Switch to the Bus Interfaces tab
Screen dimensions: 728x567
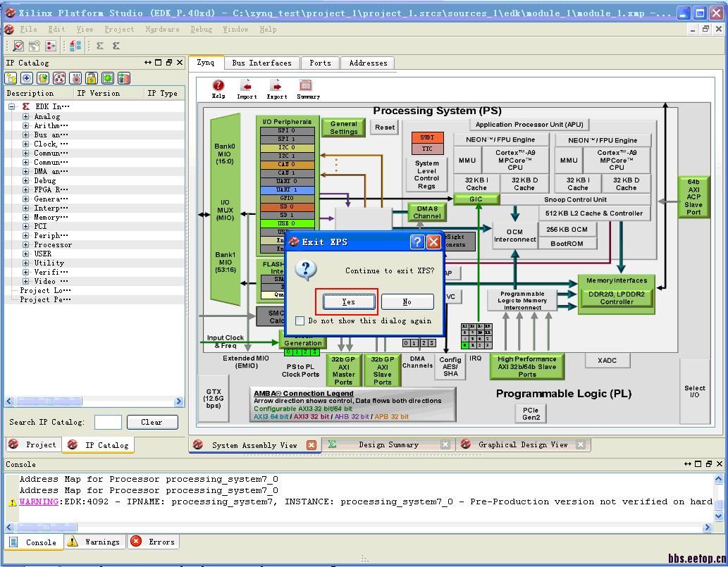pyautogui.click(x=261, y=63)
